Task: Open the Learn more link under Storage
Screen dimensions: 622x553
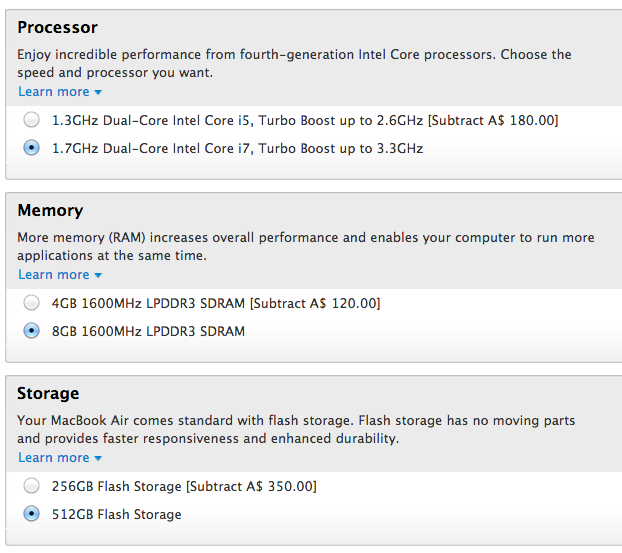Action: 53,458
